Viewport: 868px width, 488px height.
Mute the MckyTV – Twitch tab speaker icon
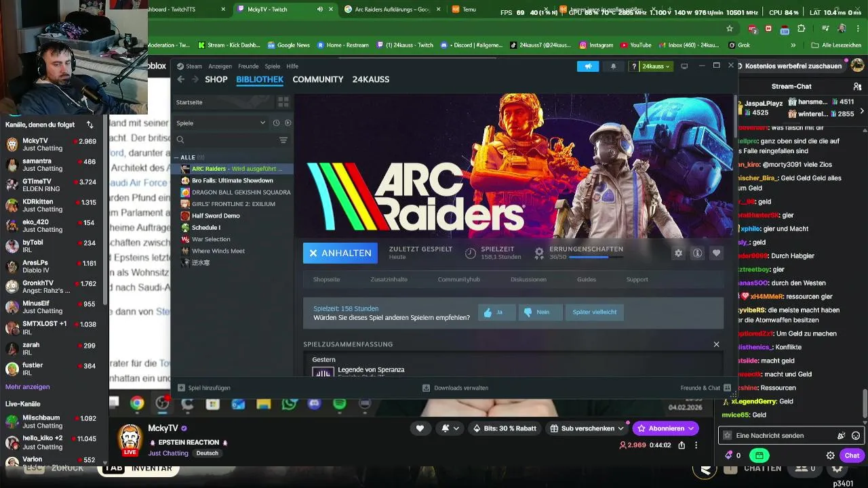pos(320,9)
